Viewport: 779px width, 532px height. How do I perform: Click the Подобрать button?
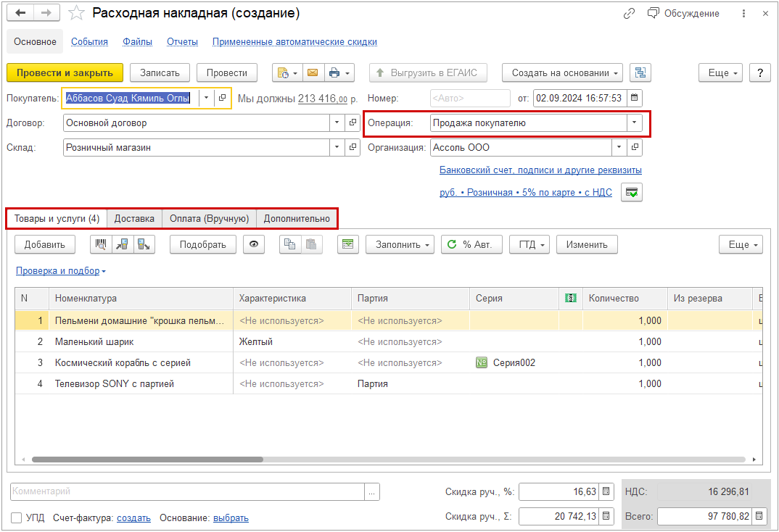(202, 245)
